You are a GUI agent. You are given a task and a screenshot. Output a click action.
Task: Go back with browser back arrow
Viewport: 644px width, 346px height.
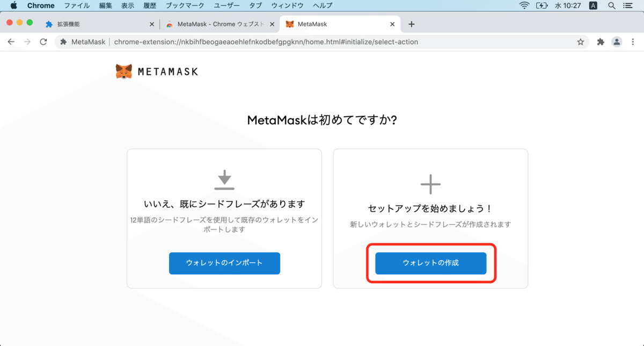coord(11,41)
